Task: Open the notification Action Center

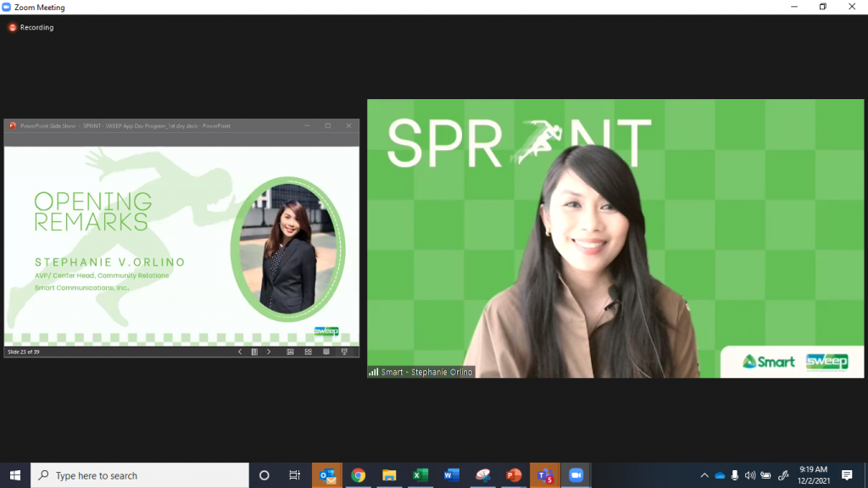Action: [x=847, y=475]
